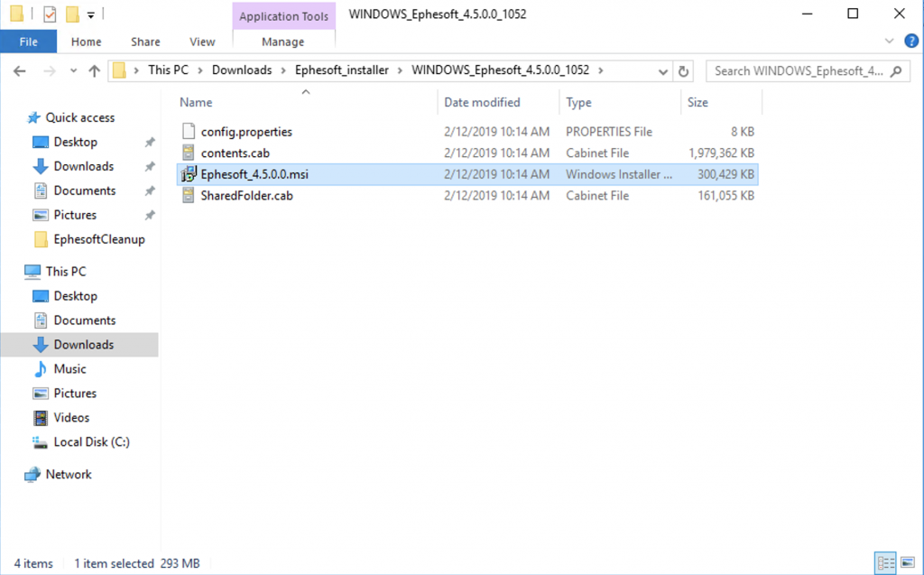Expand the breadcrumb chevron after Downloads
This screenshot has height=575, width=924.
coord(283,70)
